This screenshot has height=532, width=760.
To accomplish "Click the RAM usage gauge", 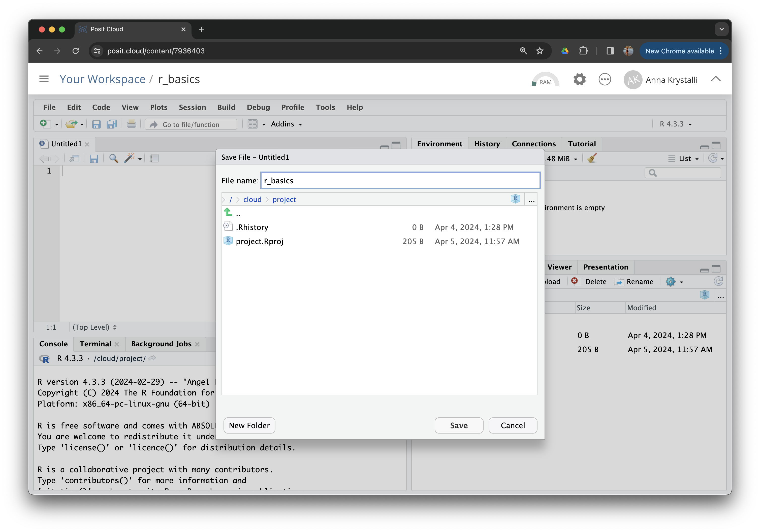I will click(545, 79).
